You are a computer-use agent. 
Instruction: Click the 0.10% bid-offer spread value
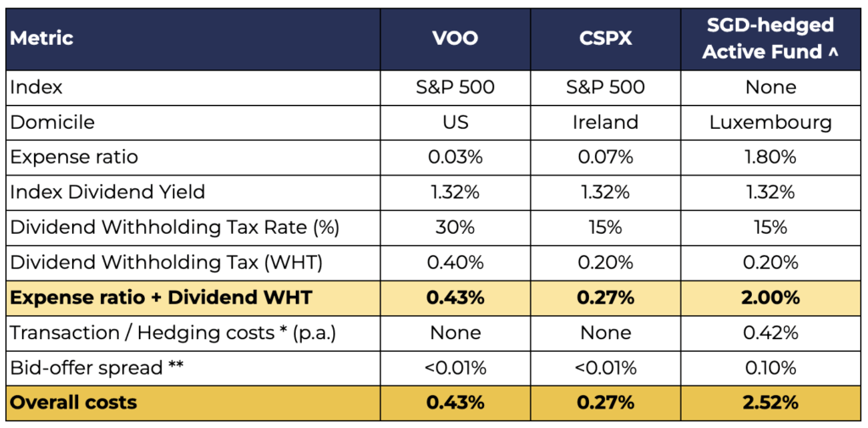point(771,367)
